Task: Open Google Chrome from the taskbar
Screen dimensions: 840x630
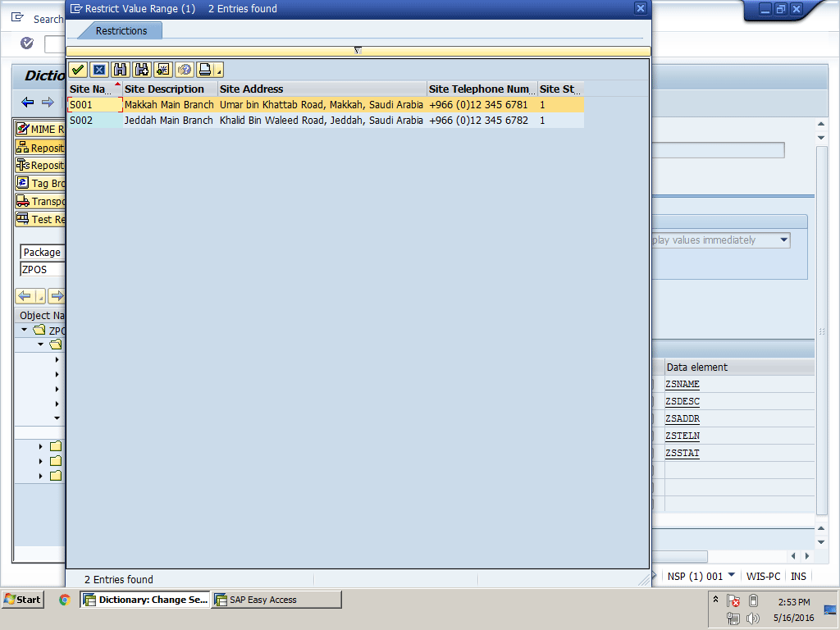Action: click(x=65, y=600)
